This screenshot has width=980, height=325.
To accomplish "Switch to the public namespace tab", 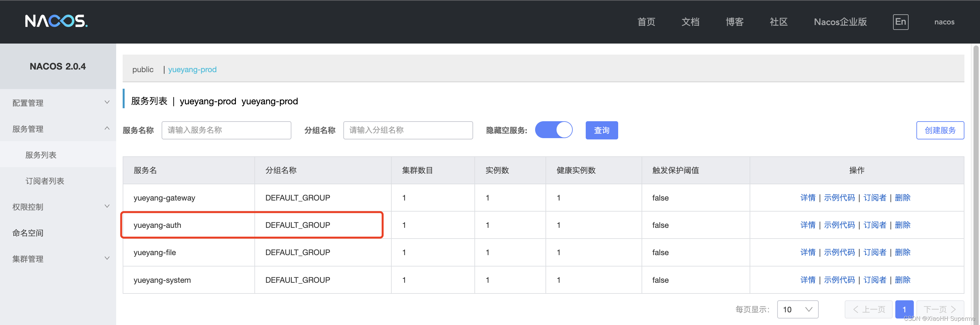I will coord(143,69).
